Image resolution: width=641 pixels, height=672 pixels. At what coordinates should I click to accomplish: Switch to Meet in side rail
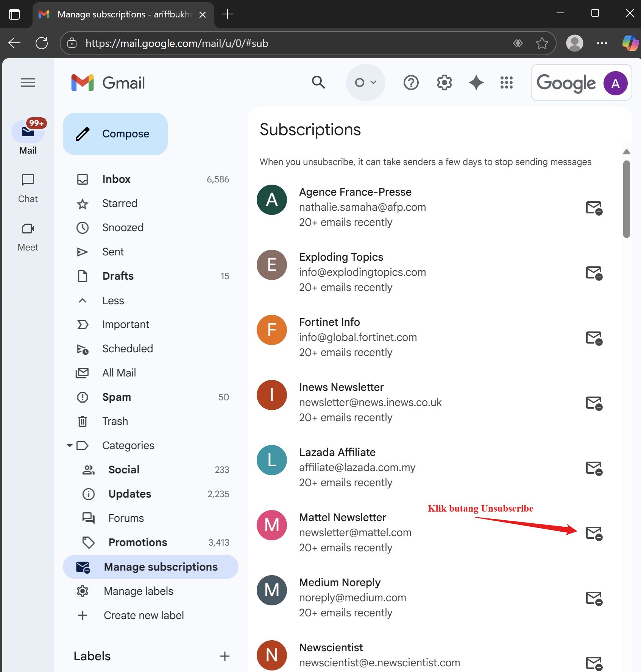point(28,236)
